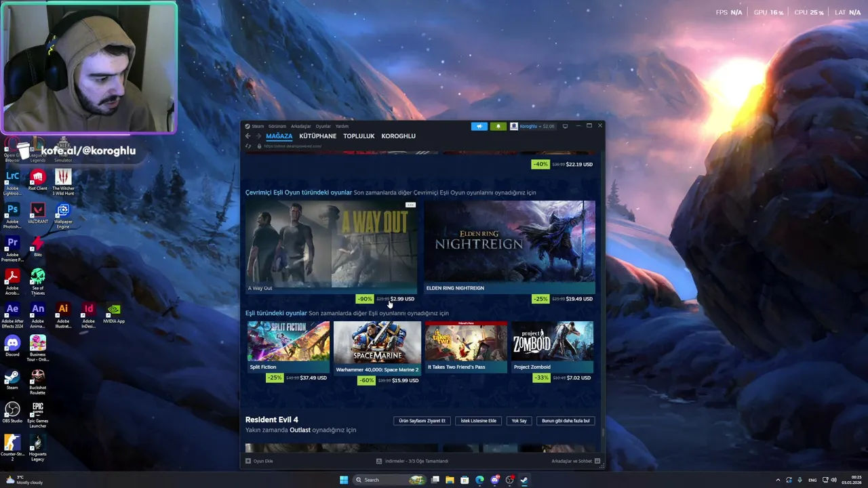The width and height of the screenshot is (868, 488).
Task: Open the Space Marine 2 game tile
Action: pos(377,348)
